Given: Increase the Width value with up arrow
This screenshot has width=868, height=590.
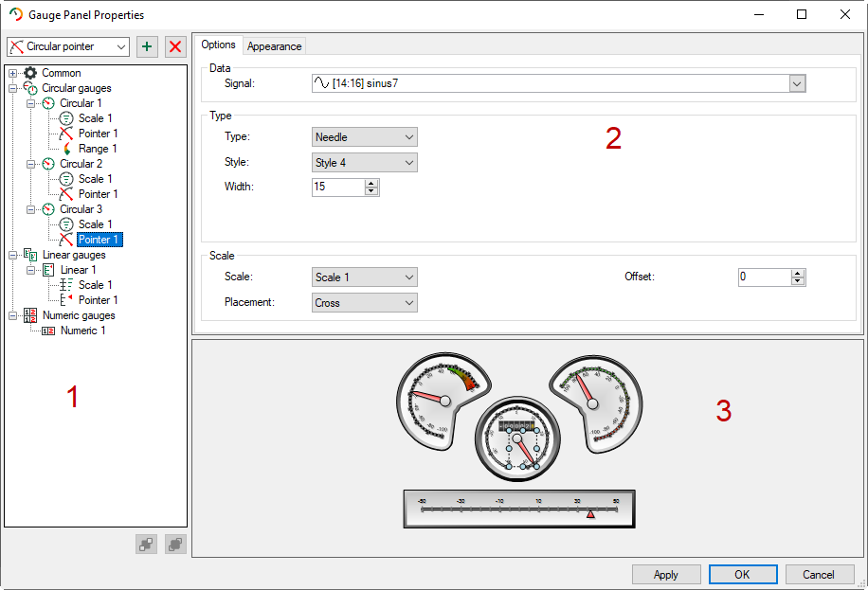Looking at the screenshot, I should point(371,183).
